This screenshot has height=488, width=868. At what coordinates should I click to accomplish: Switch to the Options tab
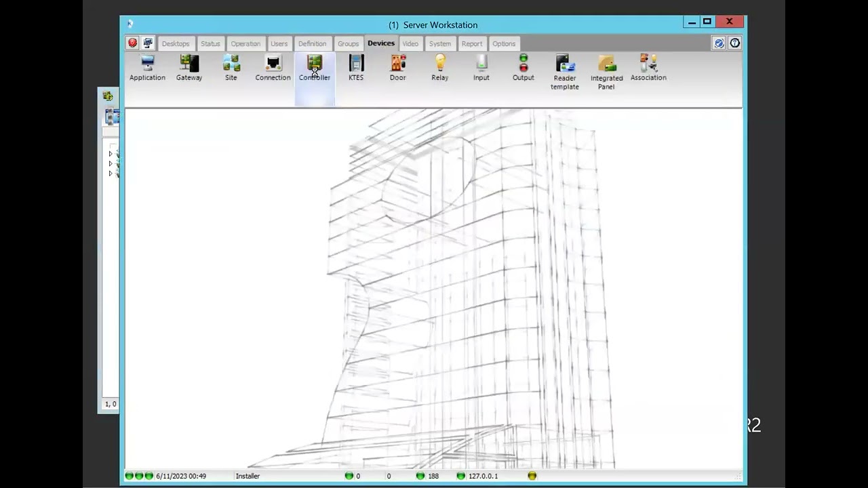[504, 43]
